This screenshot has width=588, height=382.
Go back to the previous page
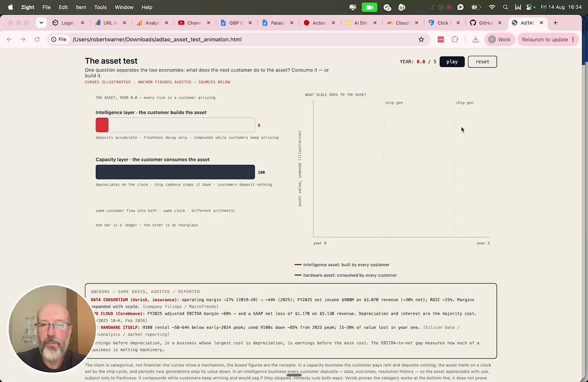click(x=9, y=39)
